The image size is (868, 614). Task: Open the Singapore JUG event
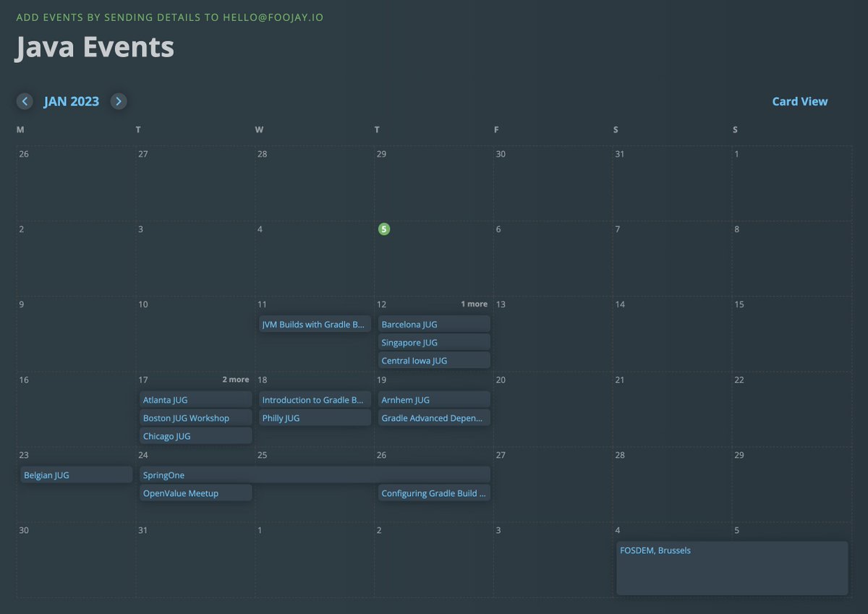click(x=434, y=342)
